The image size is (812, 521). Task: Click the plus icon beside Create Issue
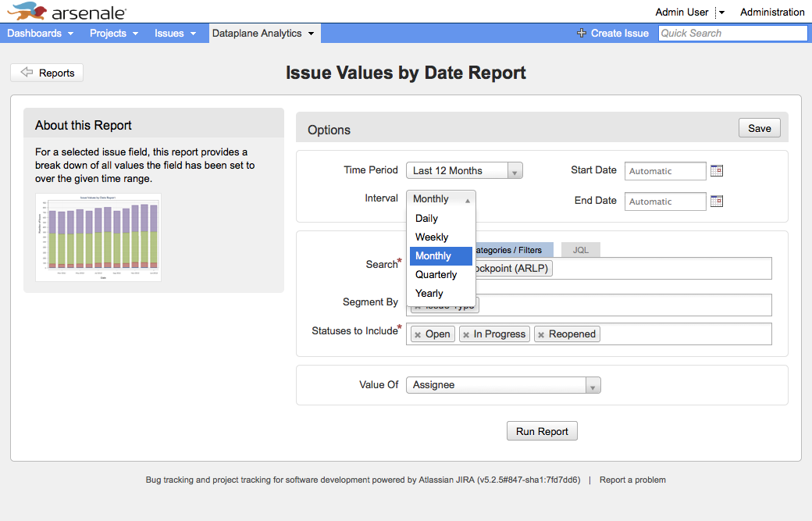pos(582,33)
